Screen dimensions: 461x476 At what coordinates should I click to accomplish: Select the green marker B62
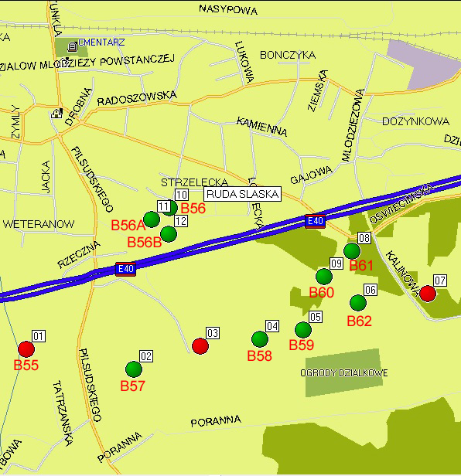[x=358, y=303]
